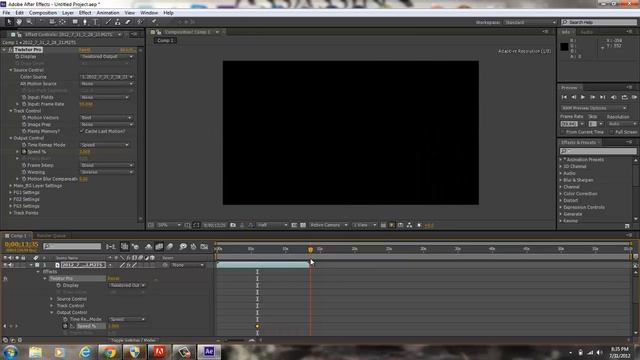Select the Horizontal Type tool
The width and height of the screenshot is (640, 360).
(x=95, y=22)
